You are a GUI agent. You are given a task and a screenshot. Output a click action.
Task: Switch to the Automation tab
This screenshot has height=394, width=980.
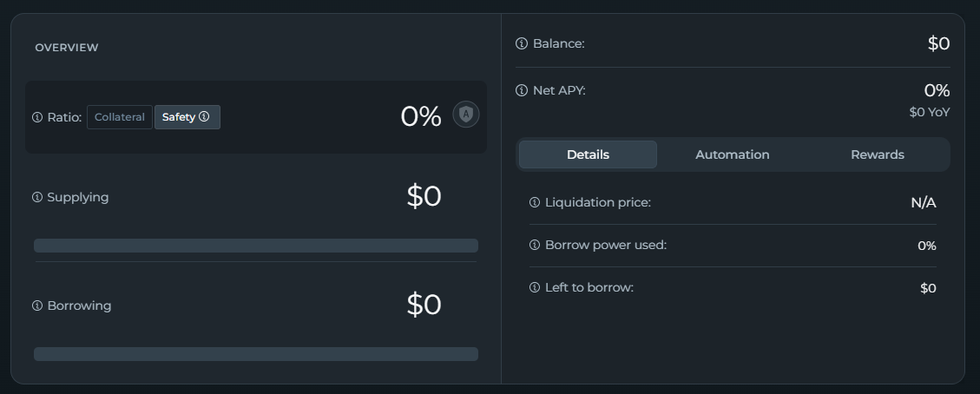click(x=733, y=154)
